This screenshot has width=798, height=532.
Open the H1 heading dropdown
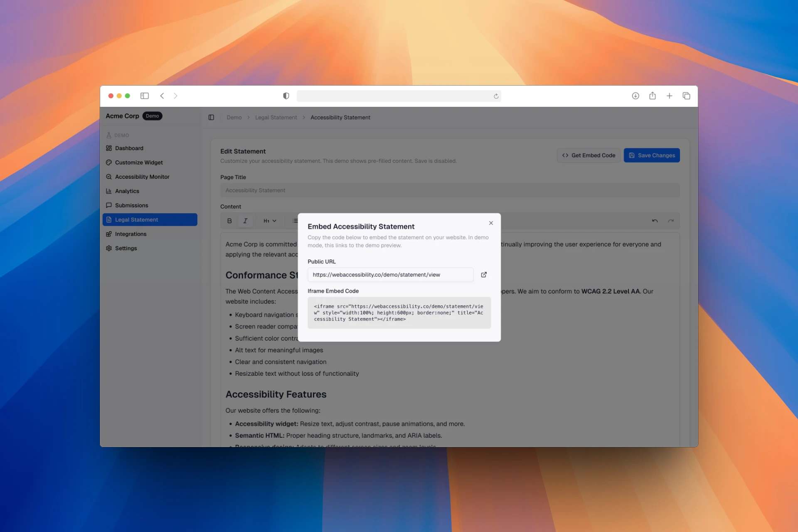[270, 221]
